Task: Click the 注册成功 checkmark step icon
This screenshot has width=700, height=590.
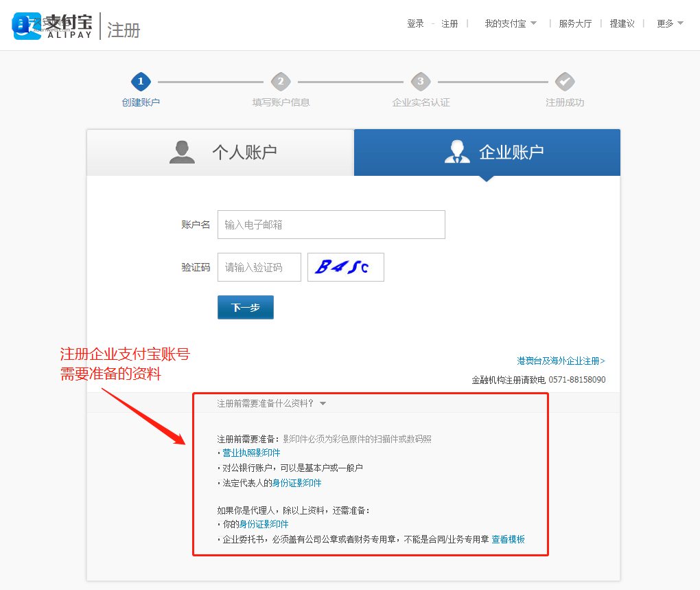Action: click(565, 81)
